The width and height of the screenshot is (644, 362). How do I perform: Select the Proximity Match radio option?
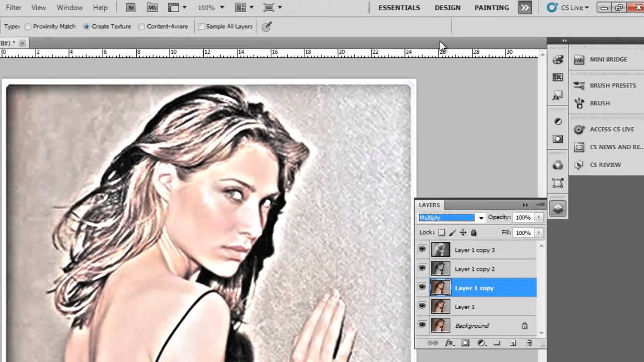tap(50, 26)
